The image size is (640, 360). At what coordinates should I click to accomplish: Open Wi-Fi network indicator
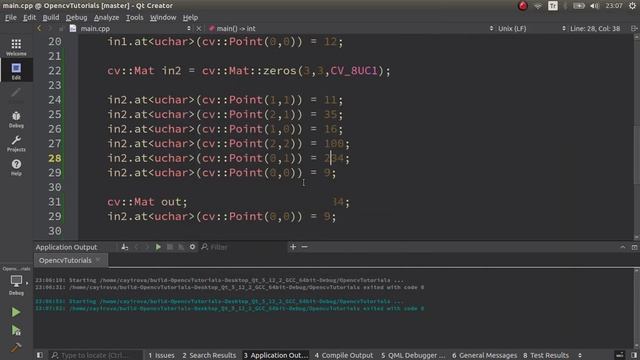[x=538, y=6]
